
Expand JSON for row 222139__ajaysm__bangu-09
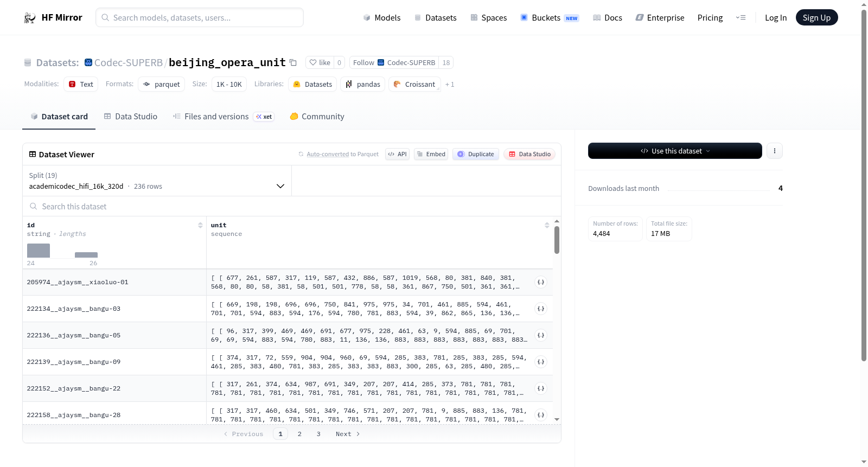coord(541,362)
